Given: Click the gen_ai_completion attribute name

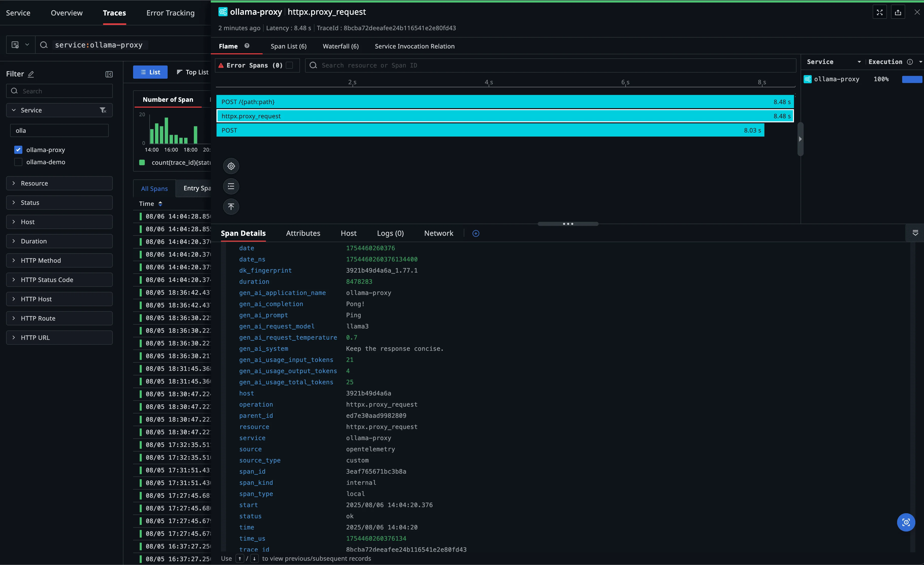Looking at the screenshot, I should 271,304.
